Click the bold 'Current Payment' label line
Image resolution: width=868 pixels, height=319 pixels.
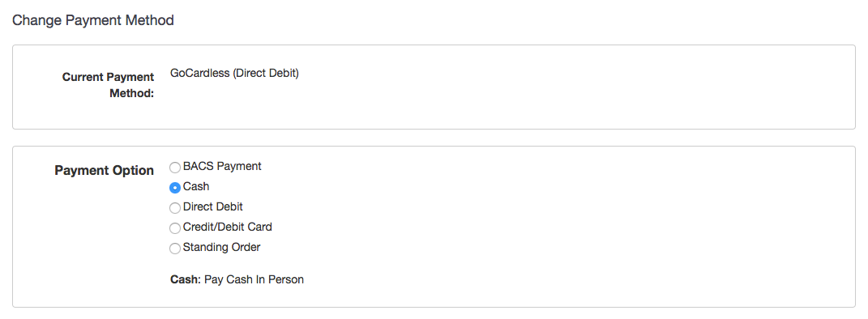[108, 77]
